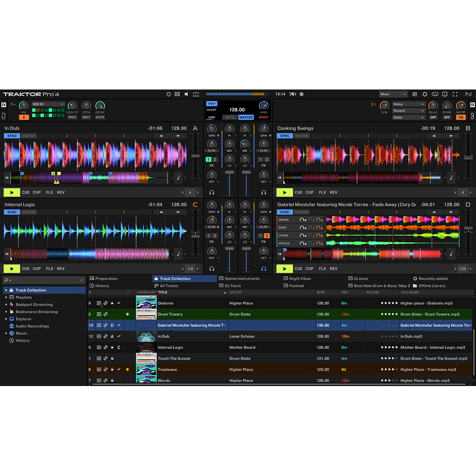Enable SYNC on Deck B
Image resolution: width=476 pixels, height=476 pixels.
285,136
